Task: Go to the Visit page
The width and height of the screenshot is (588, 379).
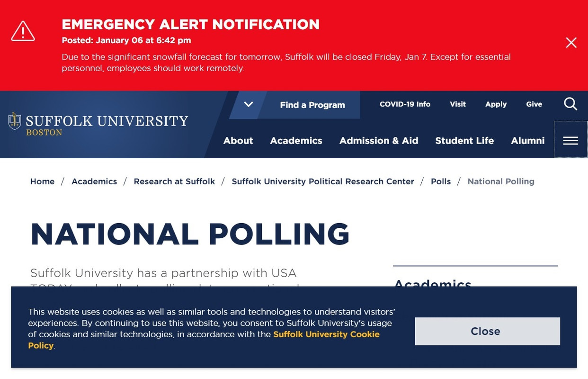Action: click(x=457, y=104)
